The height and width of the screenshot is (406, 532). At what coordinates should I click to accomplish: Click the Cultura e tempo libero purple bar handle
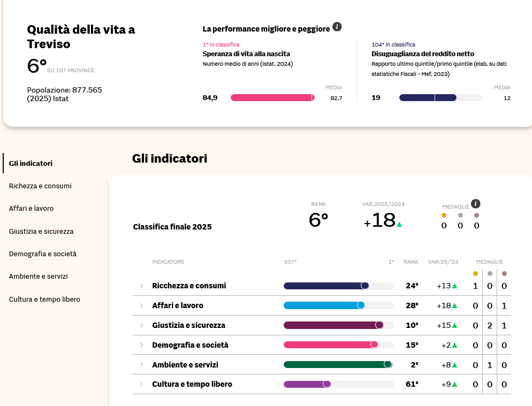tap(326, 384)
